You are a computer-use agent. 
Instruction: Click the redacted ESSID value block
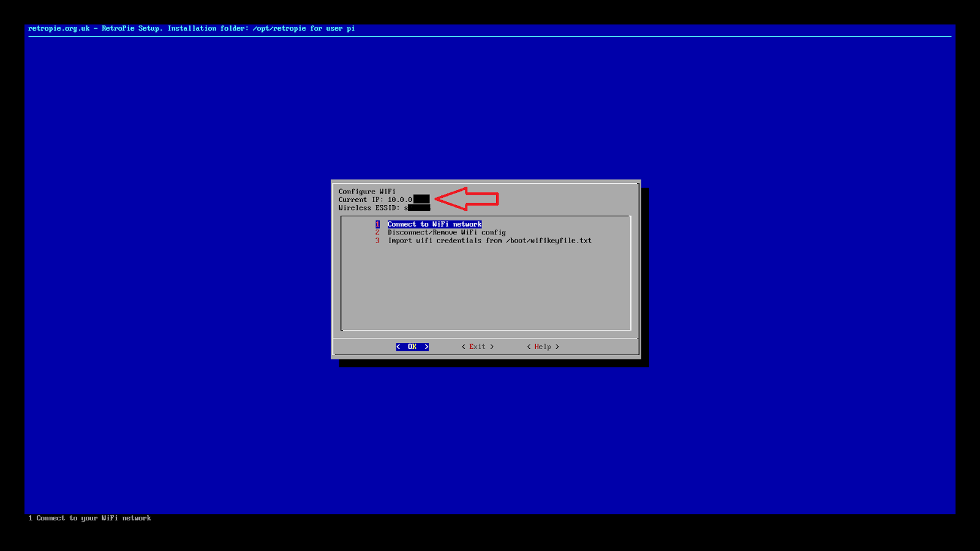420,208
